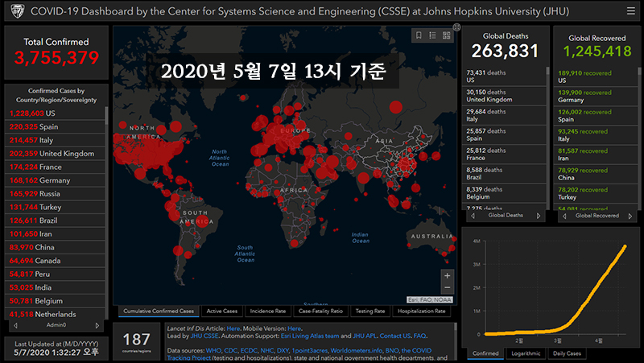This screenshot has width=644, height=363.
Task: Go to previous Admin level in country list
Action: pyautogui.click(x=15, y=325)
